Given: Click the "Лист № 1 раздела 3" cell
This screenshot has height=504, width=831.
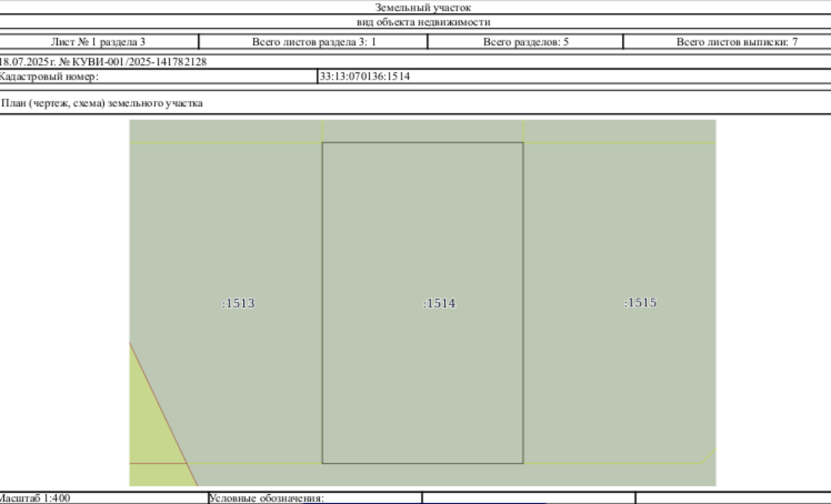Looking at the screenshot, I should (98, 42).
